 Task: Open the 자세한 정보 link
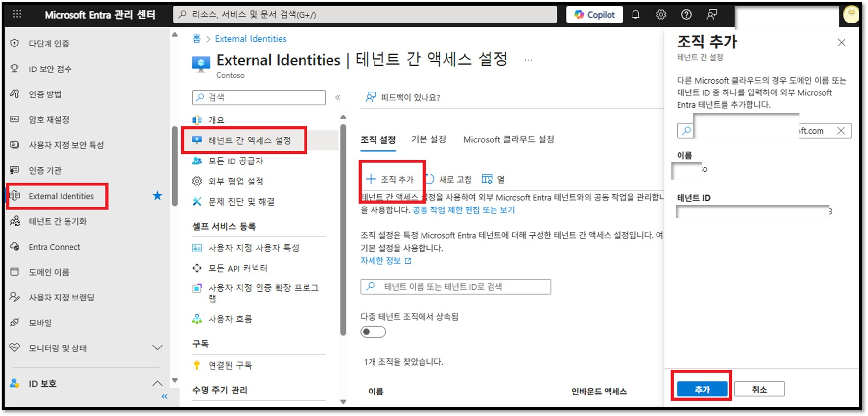(386, 261)
